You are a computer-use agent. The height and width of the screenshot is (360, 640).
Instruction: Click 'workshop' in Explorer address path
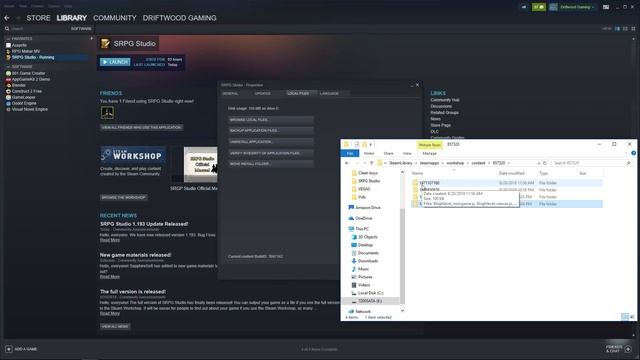455,163
